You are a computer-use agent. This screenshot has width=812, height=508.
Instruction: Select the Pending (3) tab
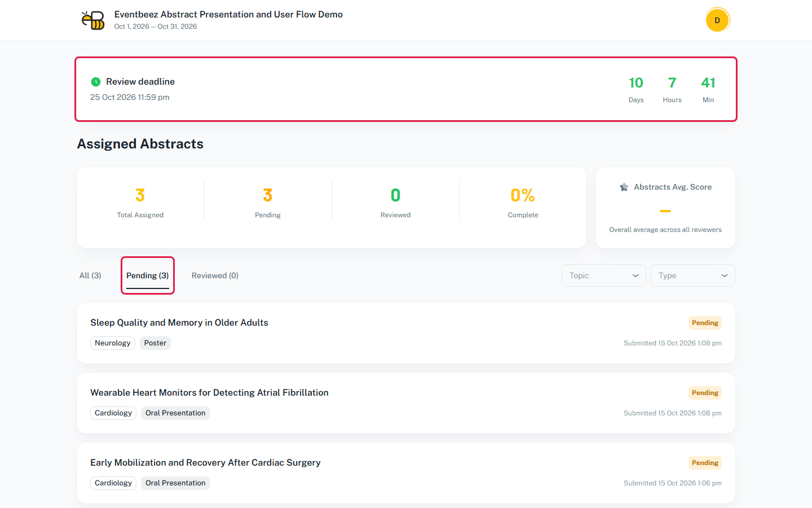(x=148, y=275)
